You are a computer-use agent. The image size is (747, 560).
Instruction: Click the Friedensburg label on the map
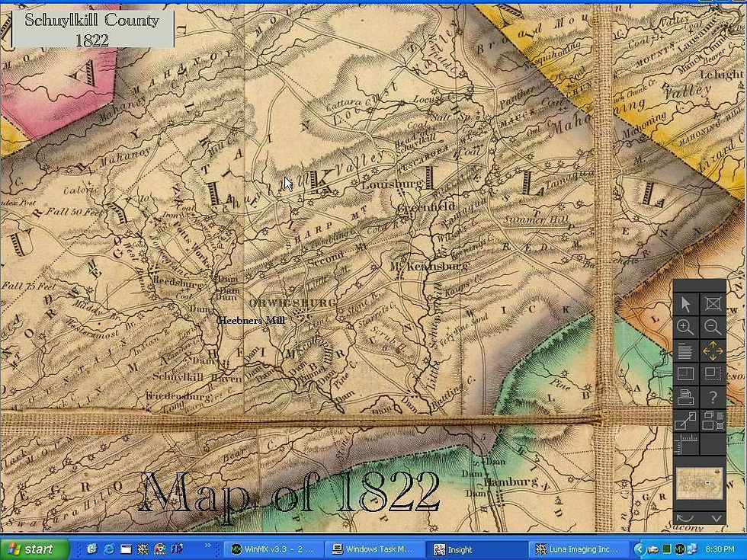pyautogui.click(x=178, y=396)
